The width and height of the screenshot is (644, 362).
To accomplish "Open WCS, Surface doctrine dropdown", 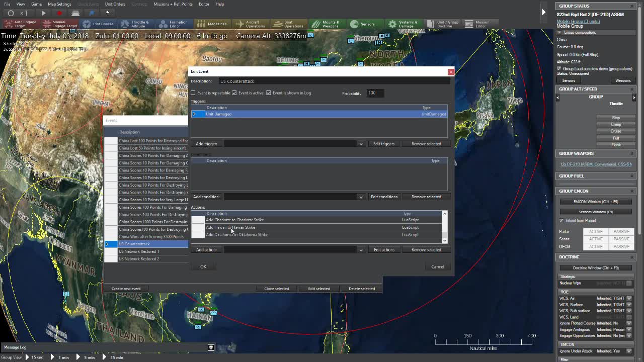I will point(629,305).
